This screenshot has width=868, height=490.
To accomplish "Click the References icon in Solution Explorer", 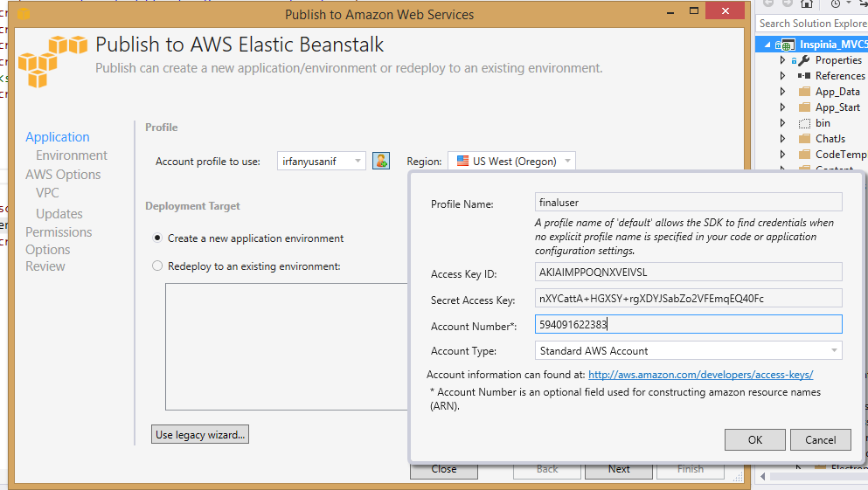I will tap(804, 76).
